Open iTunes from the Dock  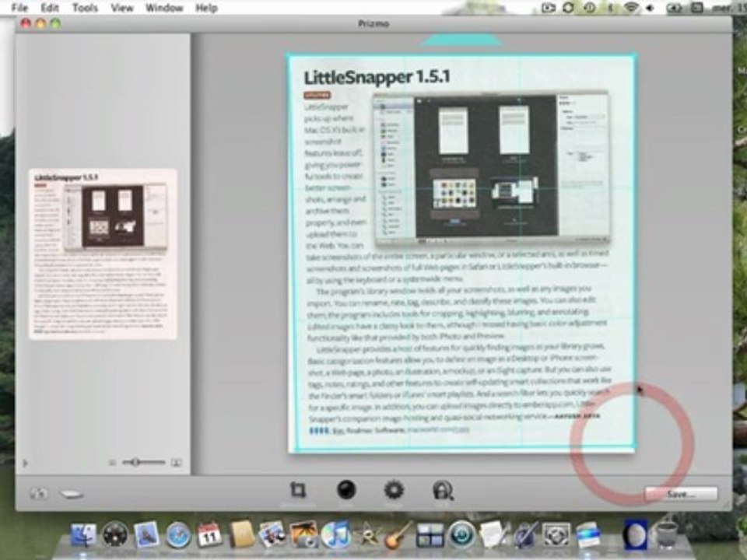[335, 534]
